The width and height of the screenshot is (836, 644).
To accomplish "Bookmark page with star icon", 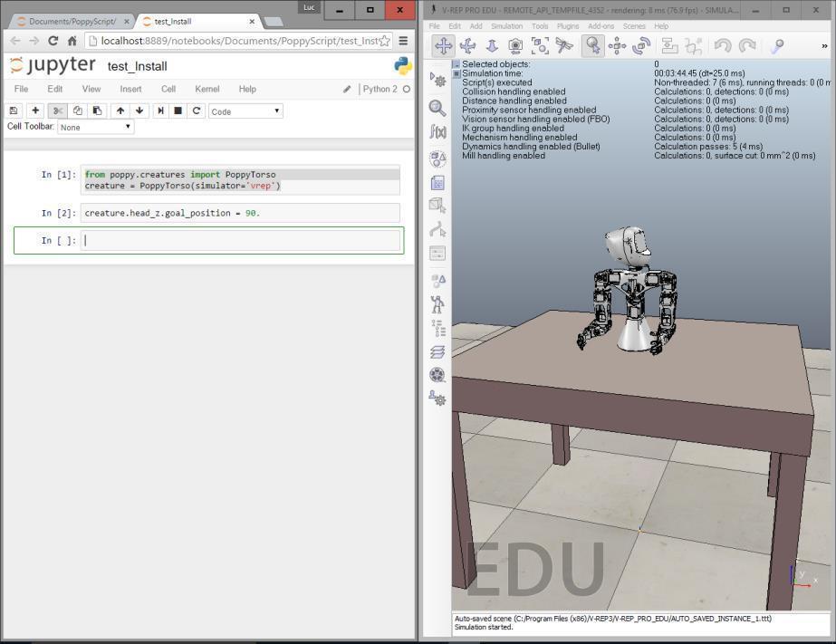I will pos(384,41).
